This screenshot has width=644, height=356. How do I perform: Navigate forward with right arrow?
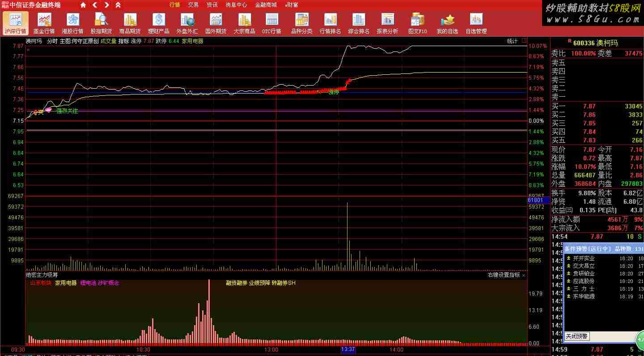pos(106,5)
